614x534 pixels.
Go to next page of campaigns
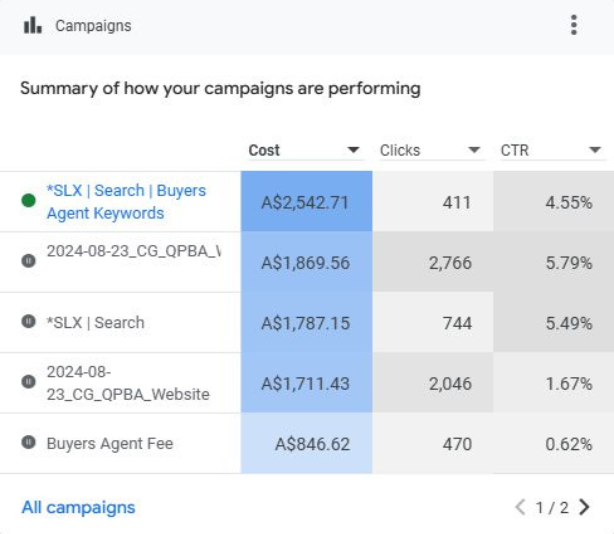pos(585,507)
